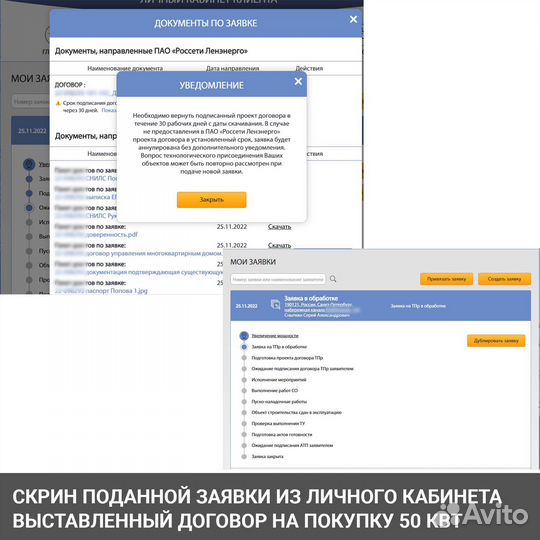Select the Подготовка проекта договора ТПр step

click(287, 358)
